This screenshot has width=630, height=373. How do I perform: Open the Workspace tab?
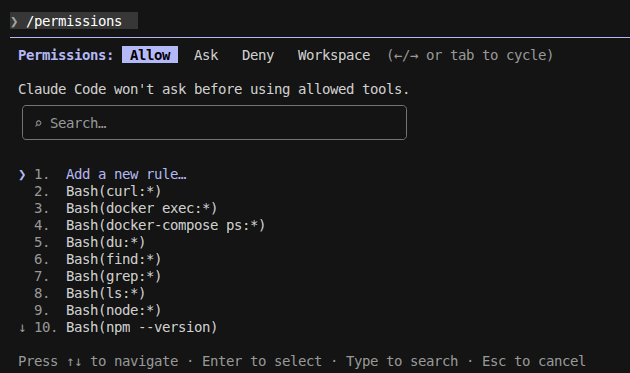(x=334, y=55)
